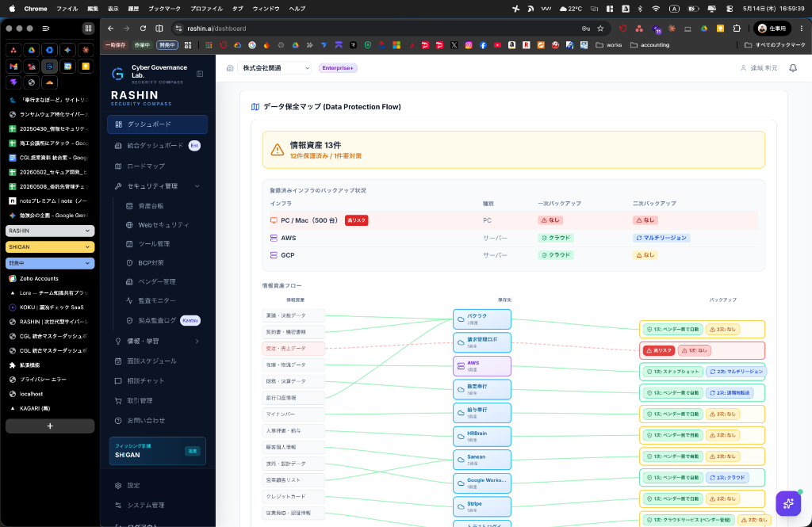Image resolution: width=812 pixels, height=527 pixels.
Task: Click the help icon beside お問い合わせ
Action: click(118, 420)
